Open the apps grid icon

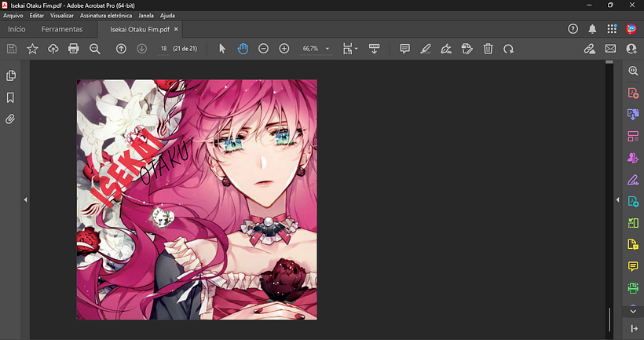(x=612, y=29)
